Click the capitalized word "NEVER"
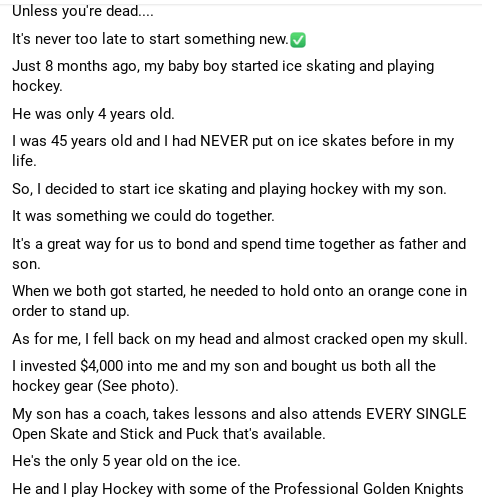Viewport: 482px width, 497px height. click(224, 141)
